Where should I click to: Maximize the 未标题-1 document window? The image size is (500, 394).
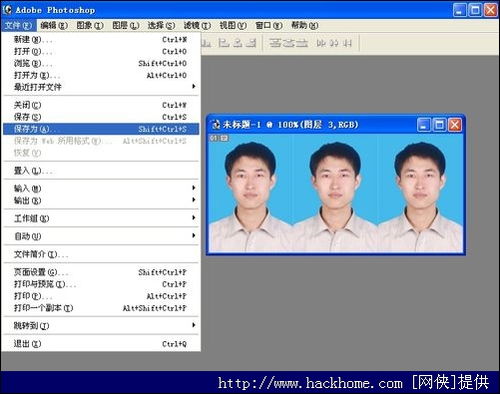439,125
